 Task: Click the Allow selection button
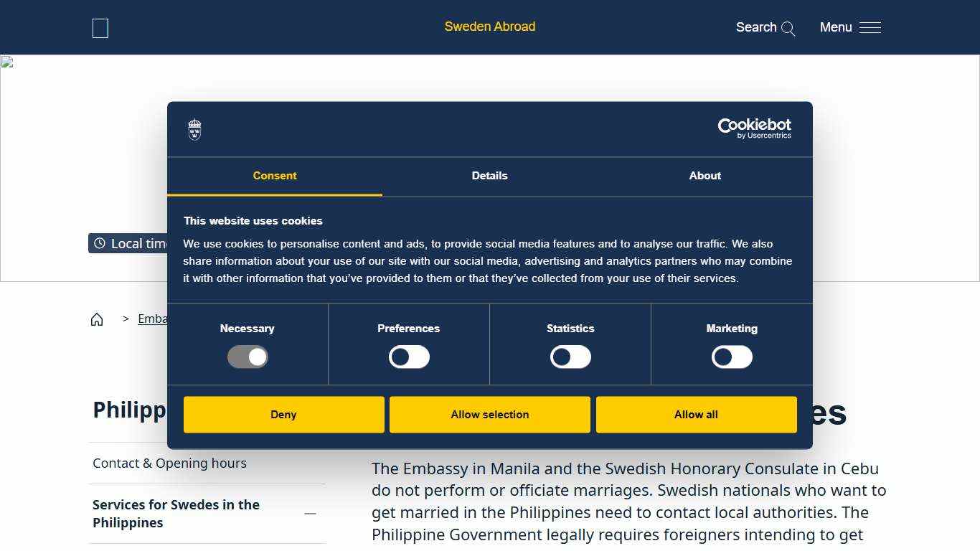click(x=490, y=415)
